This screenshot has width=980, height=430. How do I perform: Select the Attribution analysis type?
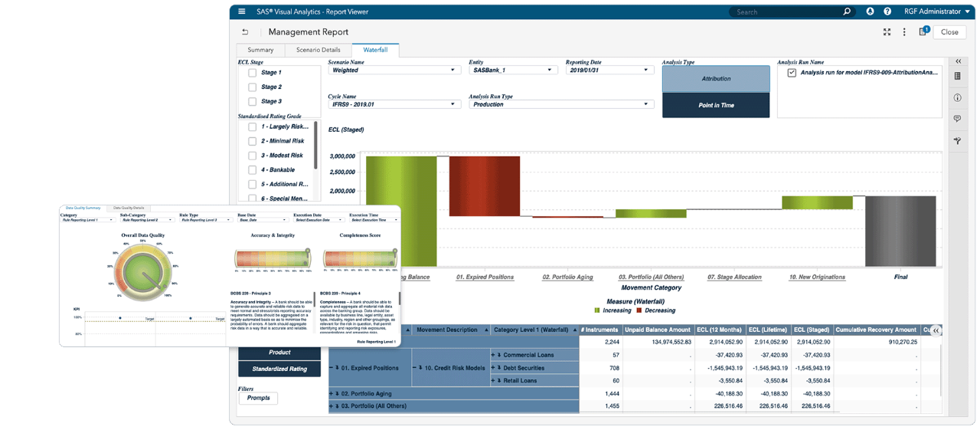click(x=716, y=79)
